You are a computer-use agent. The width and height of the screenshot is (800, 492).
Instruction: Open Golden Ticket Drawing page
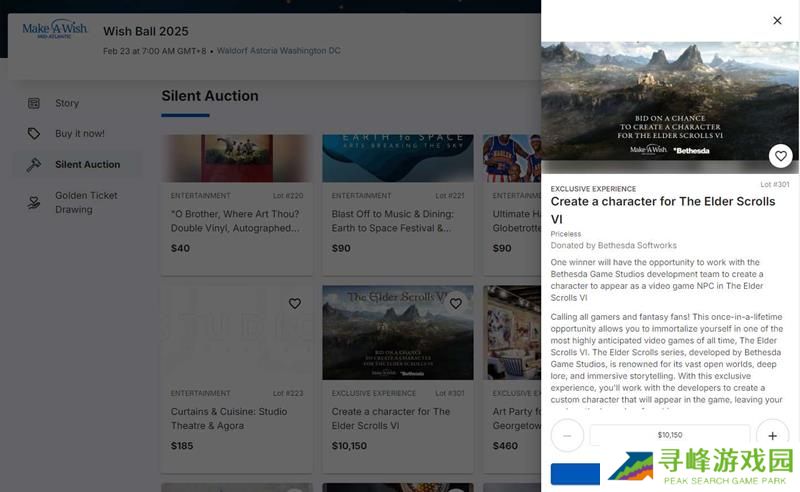pos(86,203)
